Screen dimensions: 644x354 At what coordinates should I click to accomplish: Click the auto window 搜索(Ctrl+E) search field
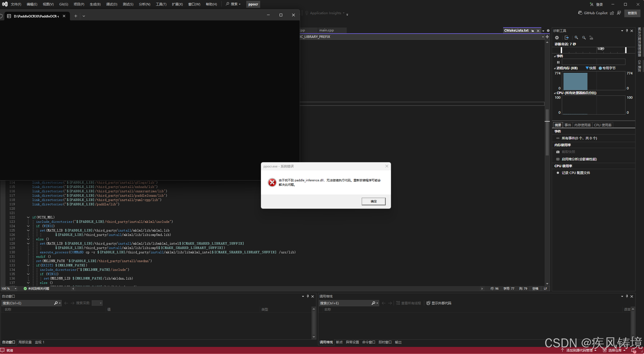[27, 303]
